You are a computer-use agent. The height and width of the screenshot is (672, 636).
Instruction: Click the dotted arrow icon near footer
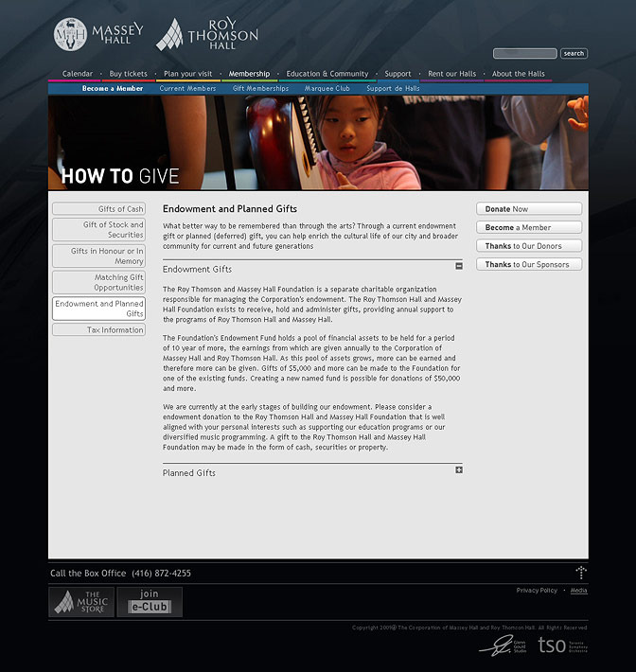580,573
